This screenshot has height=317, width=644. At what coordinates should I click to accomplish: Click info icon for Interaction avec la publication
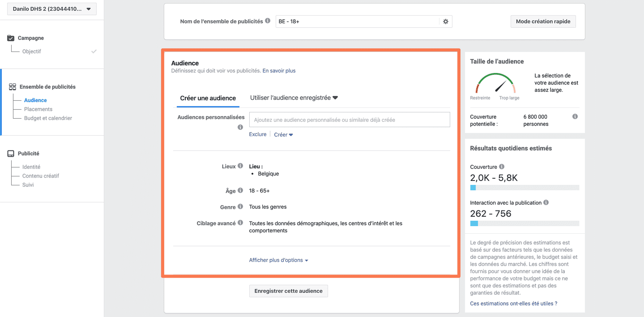coord(546,203)
